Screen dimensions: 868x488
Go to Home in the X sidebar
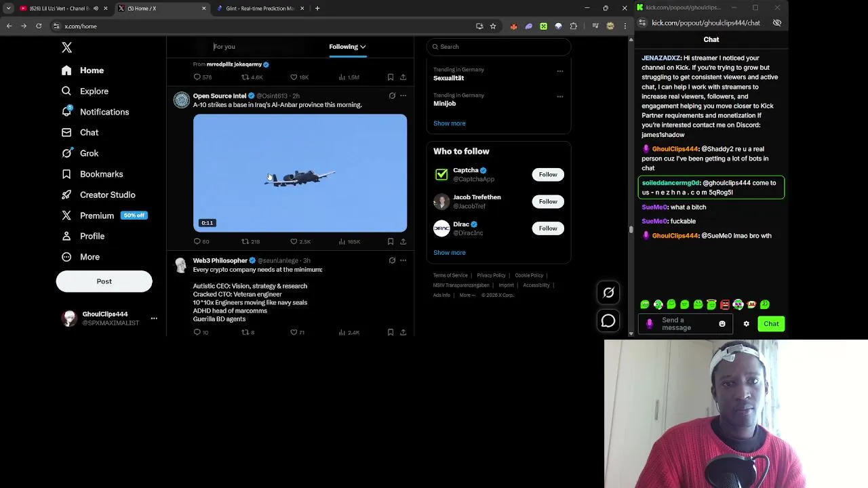[x=83, y=70]
